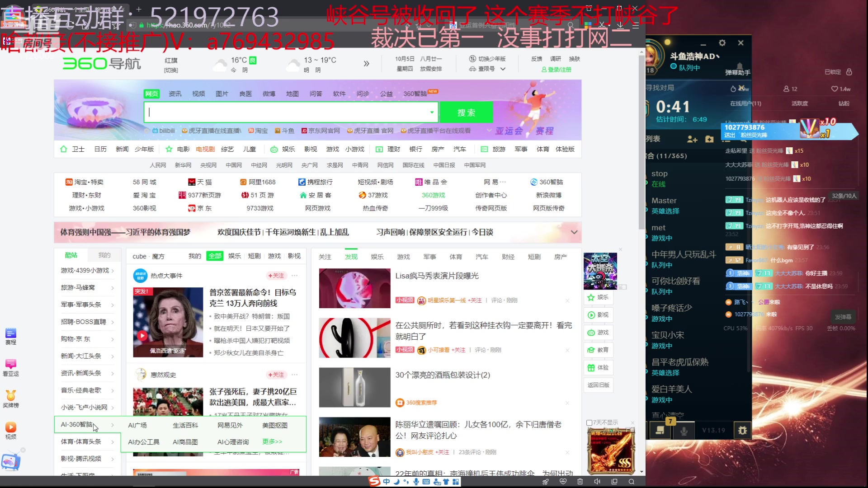Click the 发弹幕 button in stream overlay
The height and width of the screenshot is (488, 868).
pyautogui.click(x=843, y=317)
